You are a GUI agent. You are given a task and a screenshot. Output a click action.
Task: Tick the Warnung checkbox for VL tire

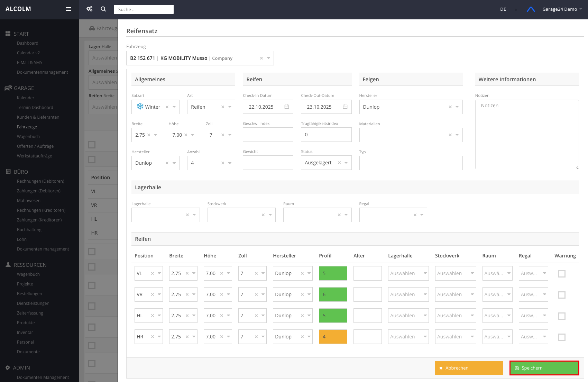point(562,274)
